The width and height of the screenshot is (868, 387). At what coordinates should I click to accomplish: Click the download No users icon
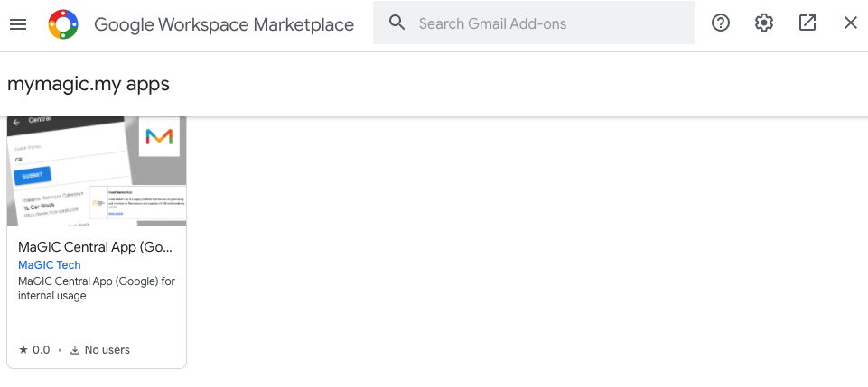click(75, 350)
